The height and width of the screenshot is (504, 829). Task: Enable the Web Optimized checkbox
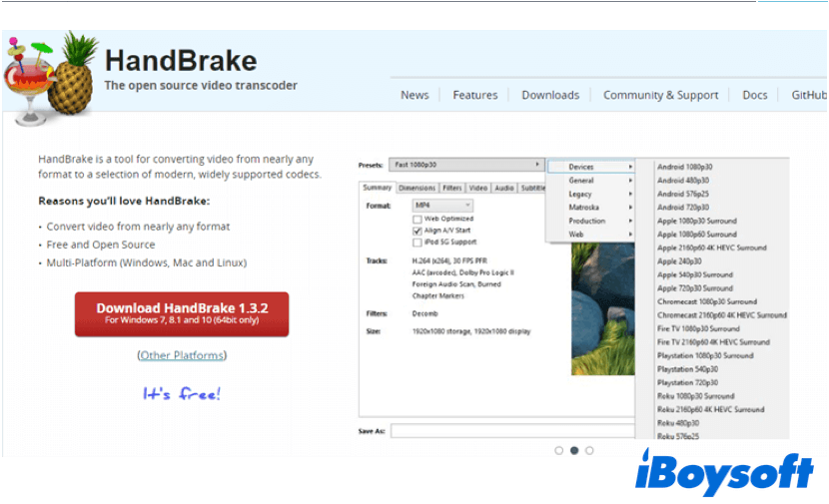417,219
